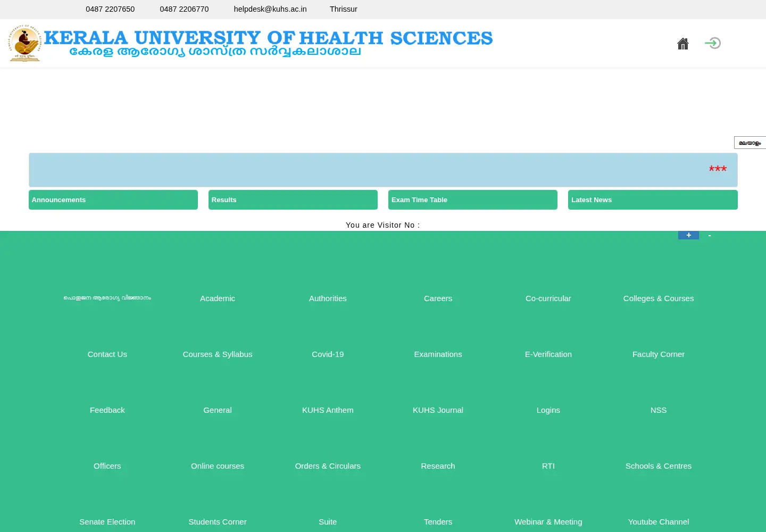This screenshot has height=532, width=766.
Task: Open the Co-curricular section
Action: coord(548,298)
